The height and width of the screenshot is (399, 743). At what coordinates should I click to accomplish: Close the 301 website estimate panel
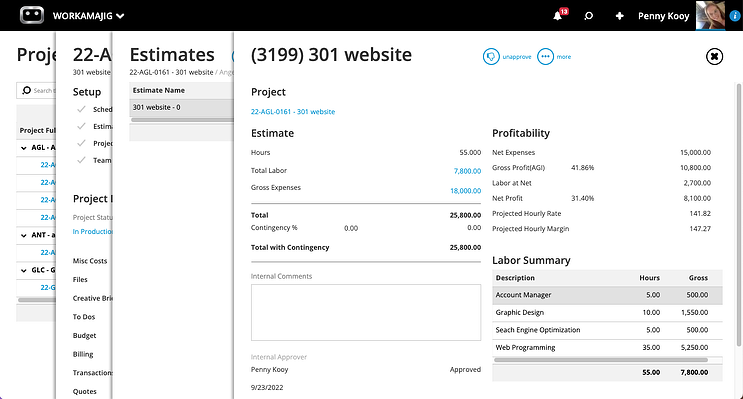[x=714, y=56]
